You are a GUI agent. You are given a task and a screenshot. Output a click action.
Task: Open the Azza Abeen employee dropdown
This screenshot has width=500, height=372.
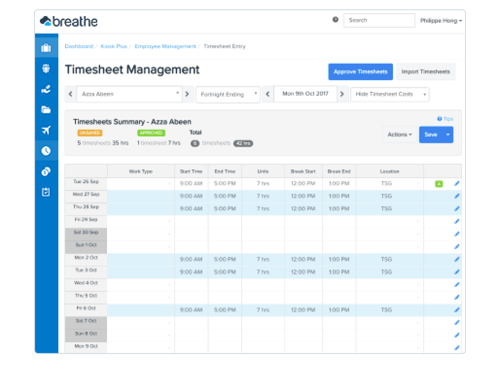[x=129, y=94]
